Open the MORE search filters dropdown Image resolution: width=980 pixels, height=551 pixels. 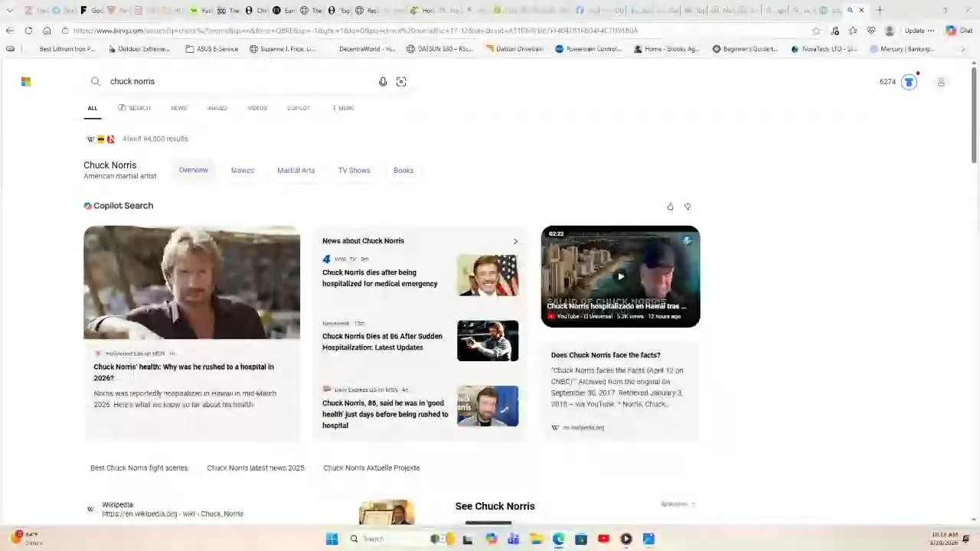coord(343,108)
